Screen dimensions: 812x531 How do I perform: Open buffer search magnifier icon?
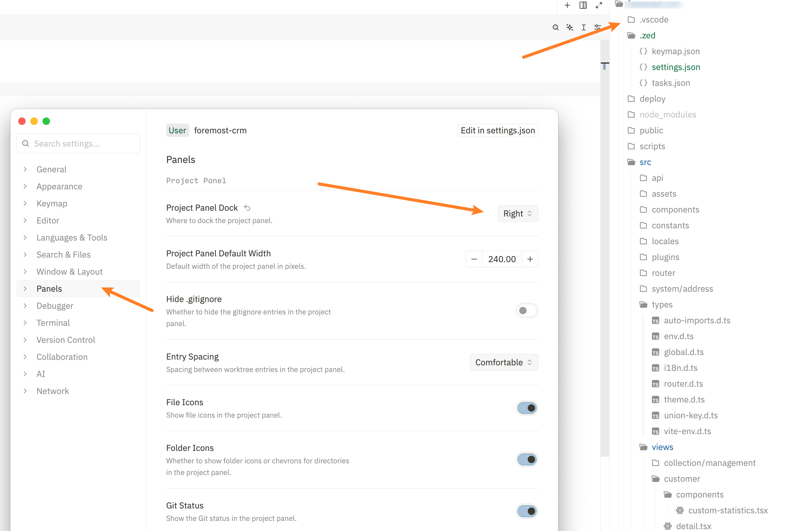pos(555,27)
